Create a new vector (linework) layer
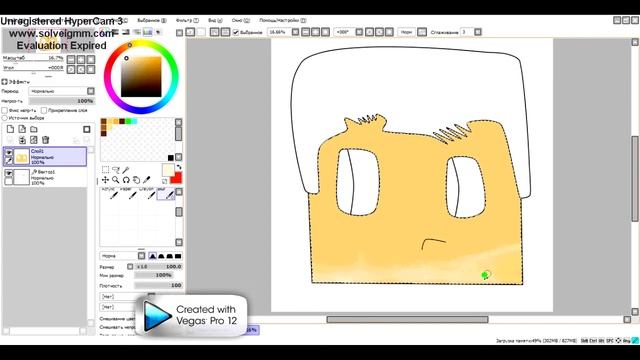Image resolution: width=640 pixels, height=360 pixels. tap(22, 129)
